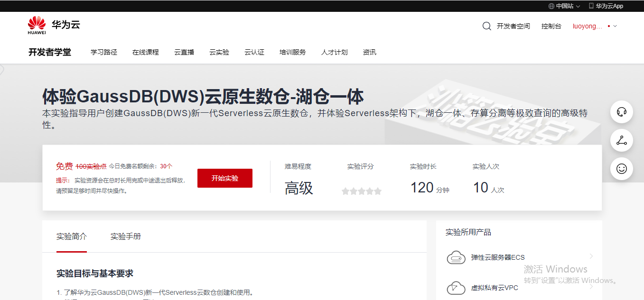644x300 pixels.
Task: Expand the 弹性云服务器ECS row chevron
Action: click(x=591, y=256)
